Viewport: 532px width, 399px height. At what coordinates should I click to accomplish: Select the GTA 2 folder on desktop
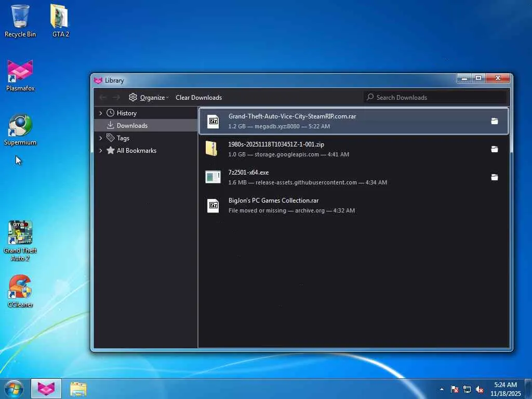pyautogui.click(x=60, y=20)
